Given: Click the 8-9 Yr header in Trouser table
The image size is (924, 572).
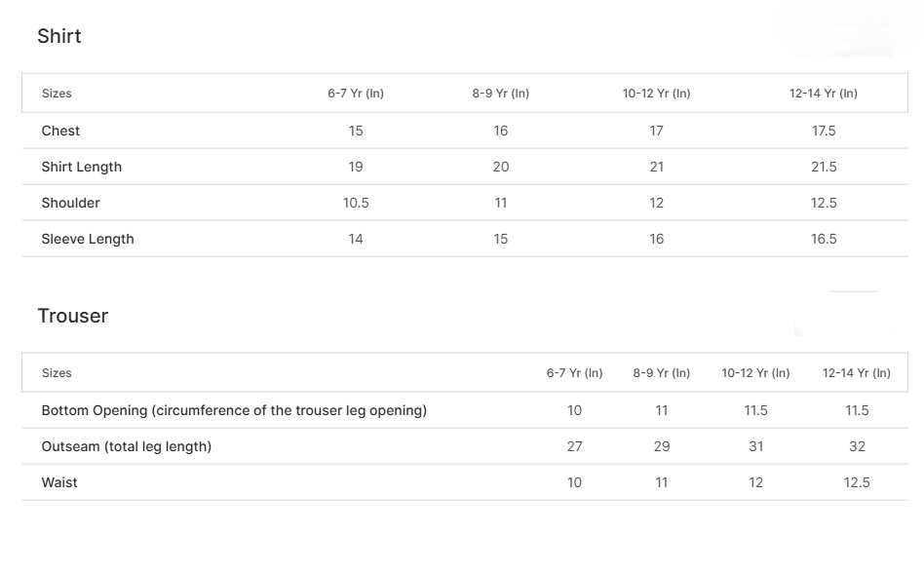Looking at the screenshot, I should point(661,373).
